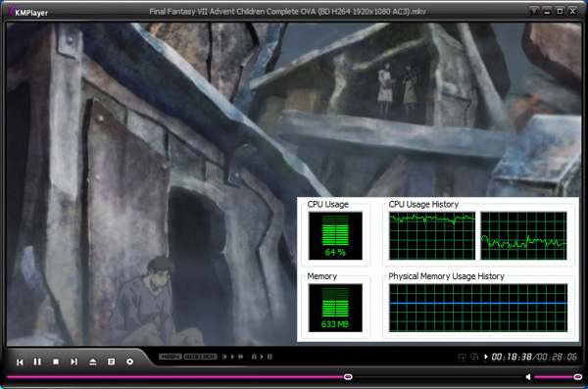Set A-B repeat section
The image size is (588, 389).
262,357
